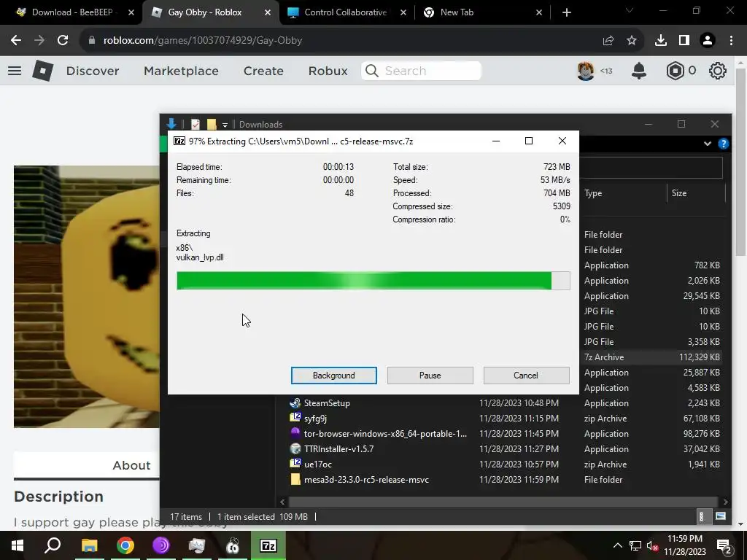Image resolution: width=747 pixels, height=560 pixels.
Task: Open Windows Start menu
Action: click(x=18, y=545)
